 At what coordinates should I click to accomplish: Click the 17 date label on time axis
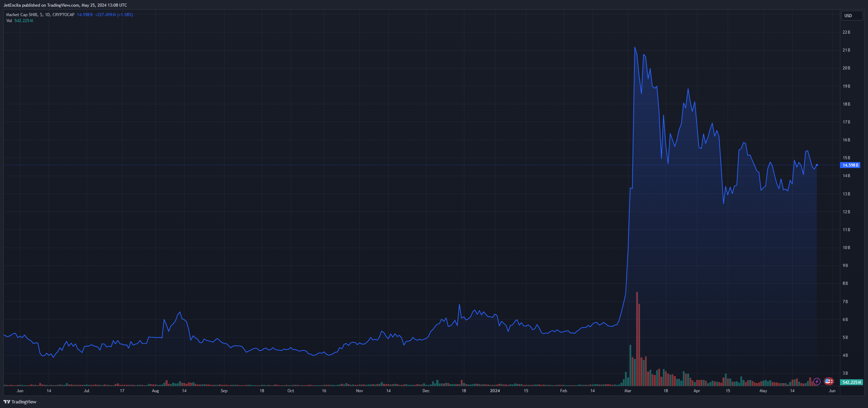[122, 391]
